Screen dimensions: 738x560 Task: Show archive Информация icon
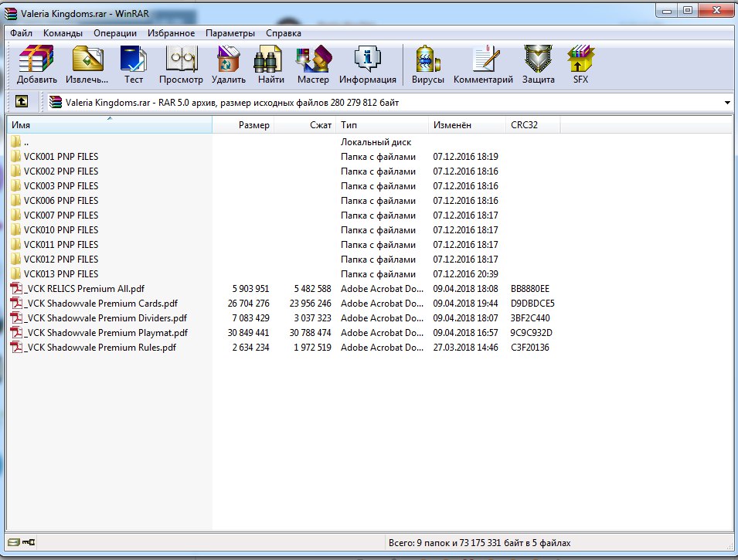[x=367, y=59]
